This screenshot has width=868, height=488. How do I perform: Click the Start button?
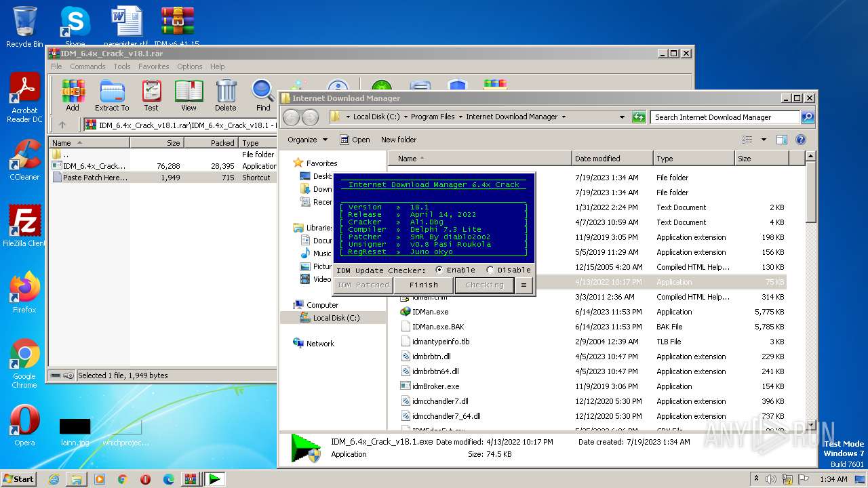point(19,479)
